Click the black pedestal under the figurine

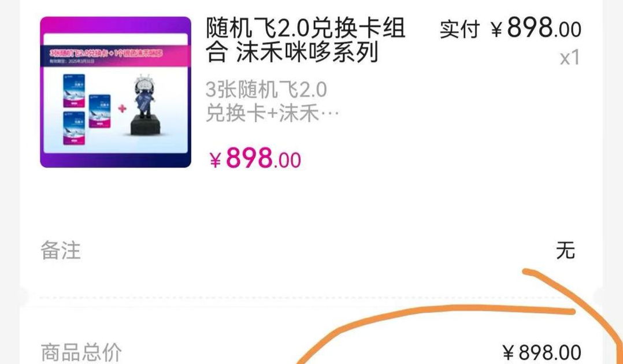click(146, 126)
